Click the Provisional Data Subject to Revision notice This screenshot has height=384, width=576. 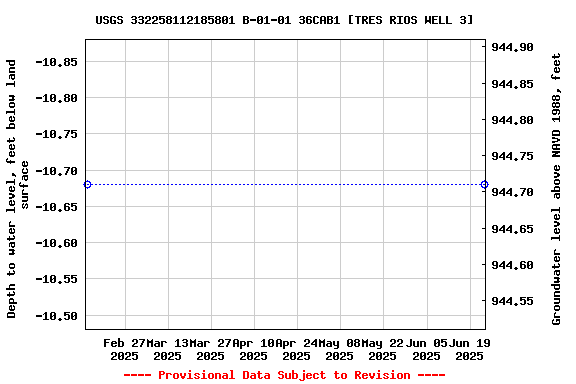coord(284,375)
